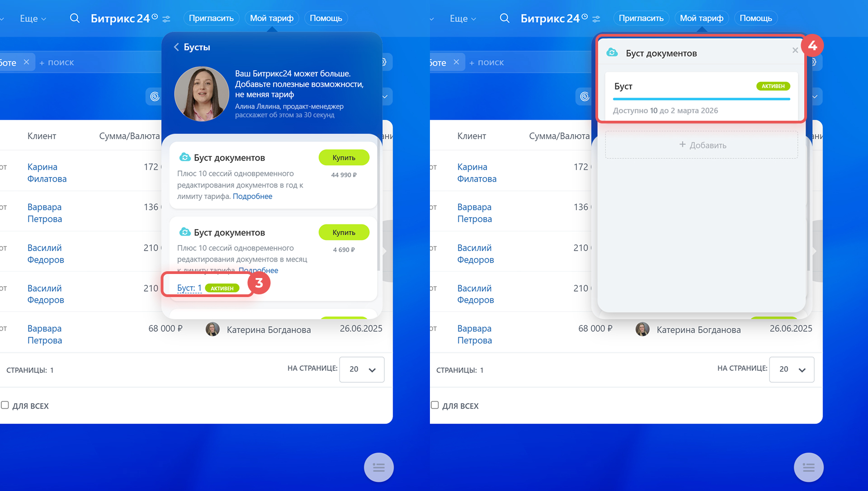Open Помощь in right header
This screenshot has width=868, height=491.
755,19
